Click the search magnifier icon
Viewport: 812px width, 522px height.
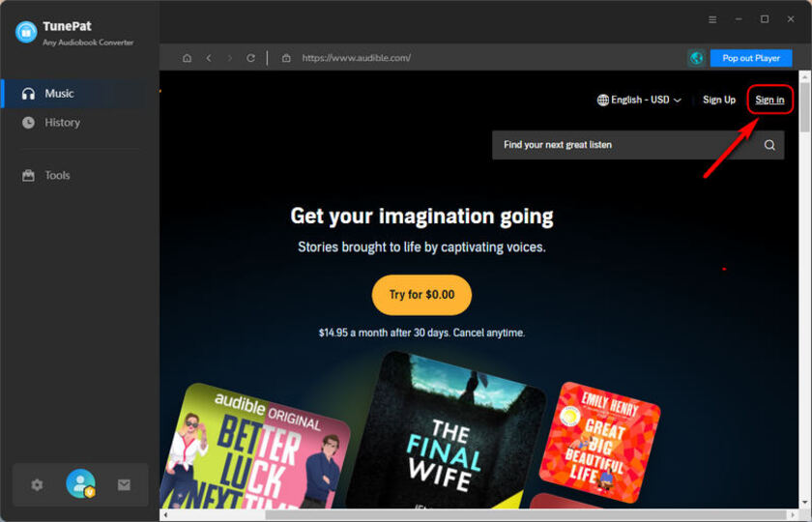(769, 145)
